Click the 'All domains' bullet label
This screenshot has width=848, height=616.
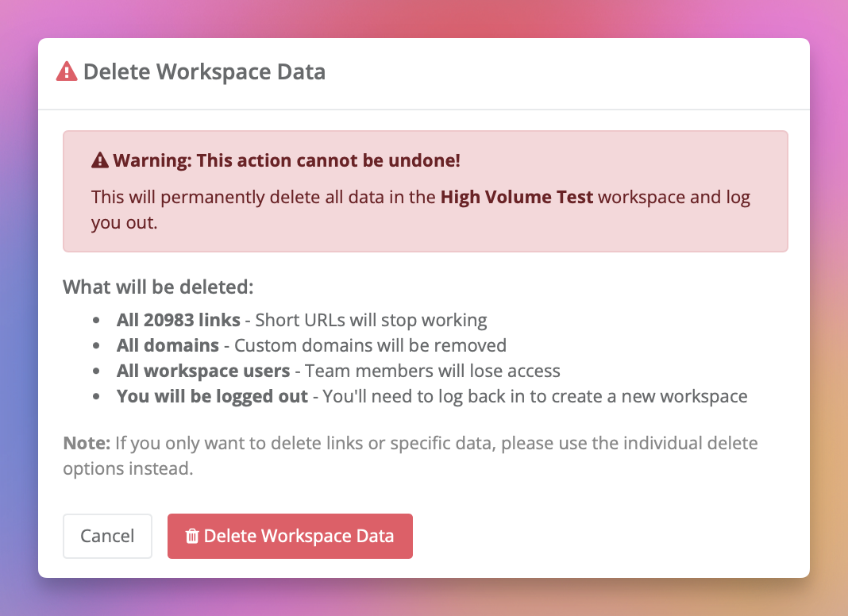tap(168, 345)
